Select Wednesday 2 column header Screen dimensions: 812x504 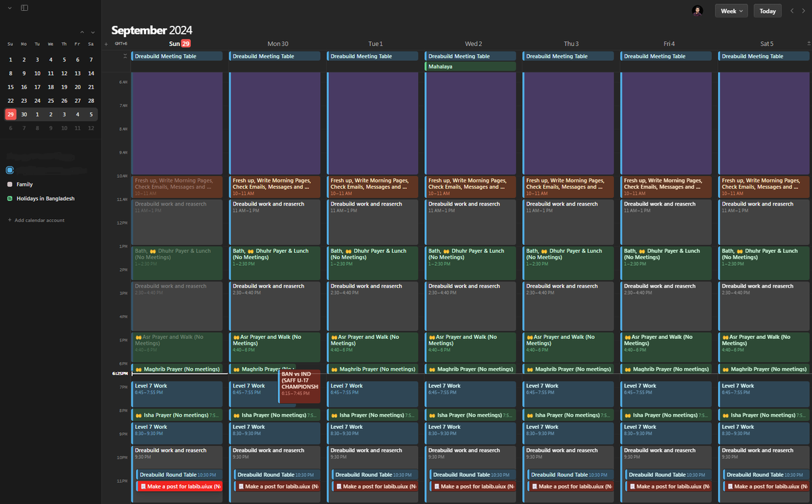tap(473, 43)
